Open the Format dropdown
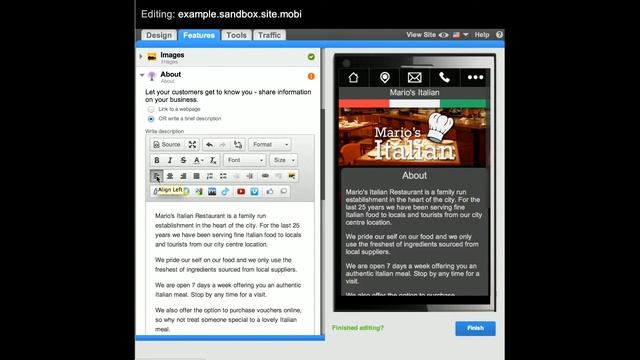640x360 pixels. click(x=269, y=144)
